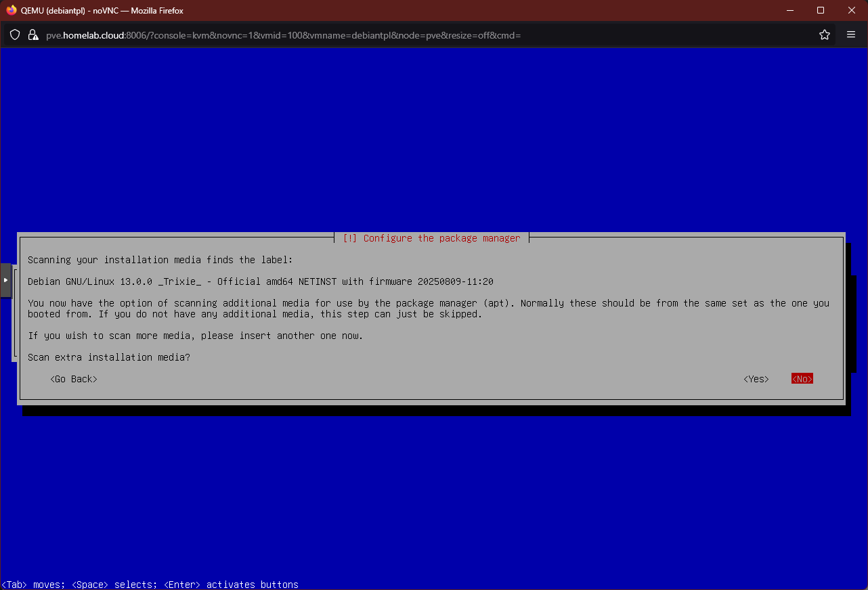
Task: Click the tracking protection shield icon
Action: pyautogui.click(x=14, y=35)
